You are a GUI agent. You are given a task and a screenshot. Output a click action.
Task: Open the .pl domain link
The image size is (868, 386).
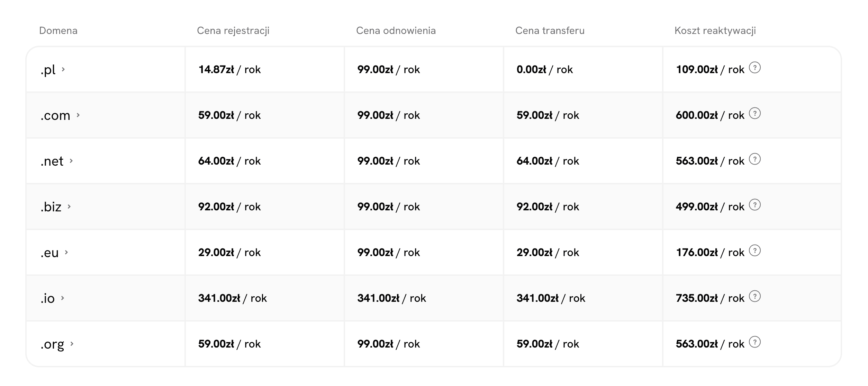48,70
